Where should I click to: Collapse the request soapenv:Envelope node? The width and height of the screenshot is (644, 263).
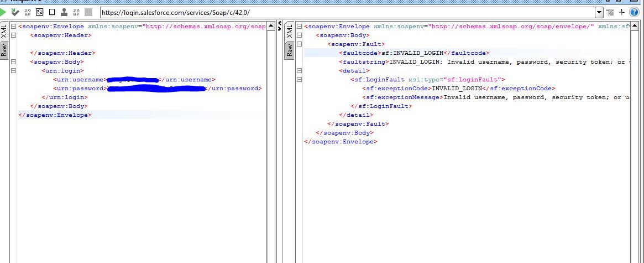pos(14,27)
